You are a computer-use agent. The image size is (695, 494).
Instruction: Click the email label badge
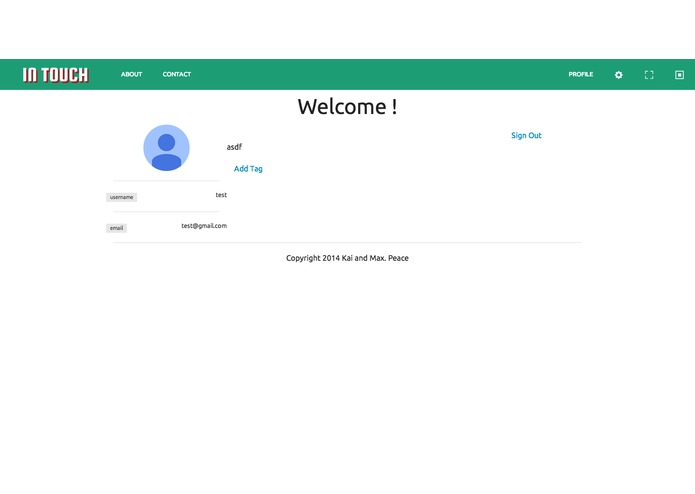[x=117, y=228]
